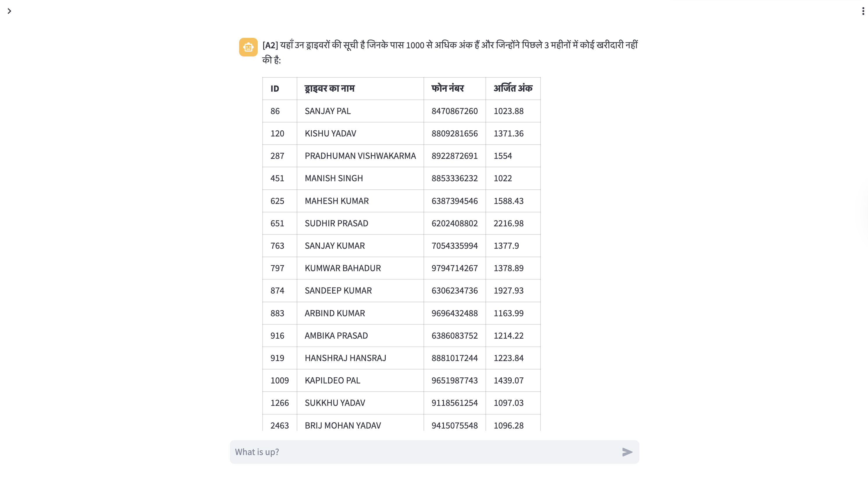Screen dimensions: 868x494
Task: Click the ID column header
Action: pos(275,88)
